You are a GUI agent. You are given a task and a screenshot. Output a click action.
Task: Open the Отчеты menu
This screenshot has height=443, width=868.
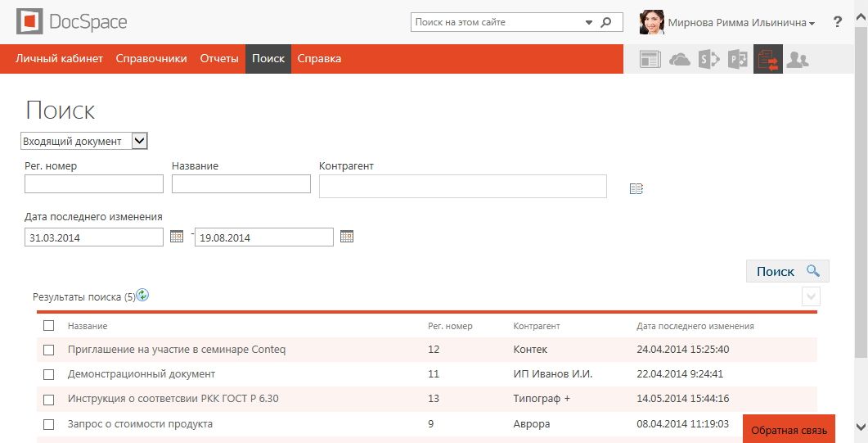pos(219,59)
